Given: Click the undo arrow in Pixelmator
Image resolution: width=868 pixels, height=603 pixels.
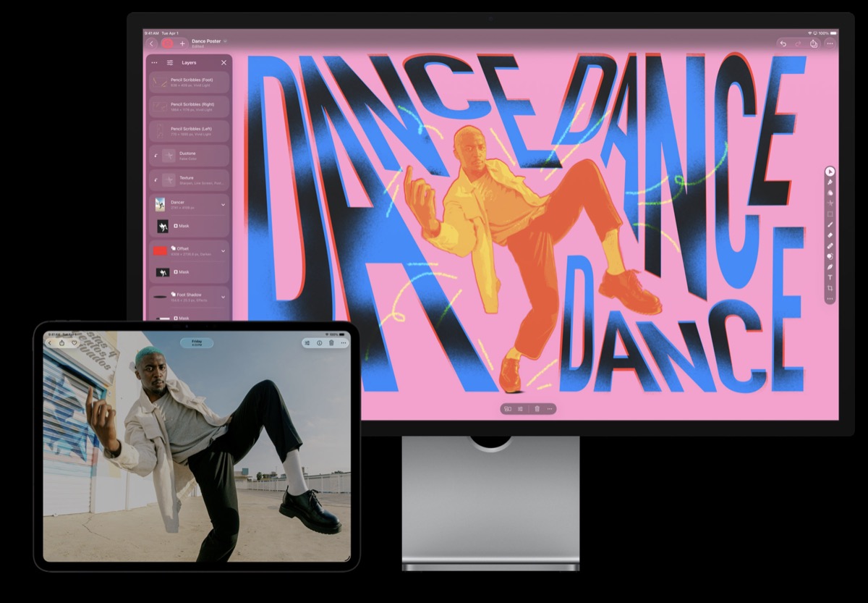Looking at the screenshot, I should pos(783,43).
